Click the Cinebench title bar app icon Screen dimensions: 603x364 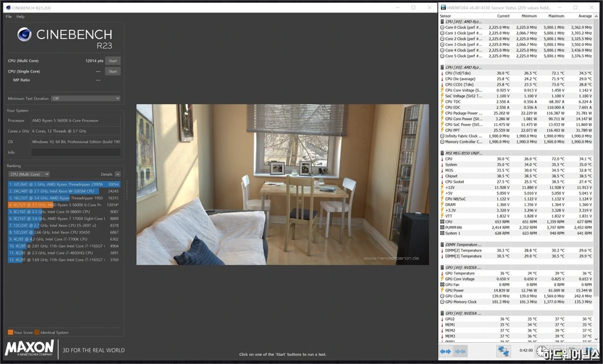[x=8, y=7]
